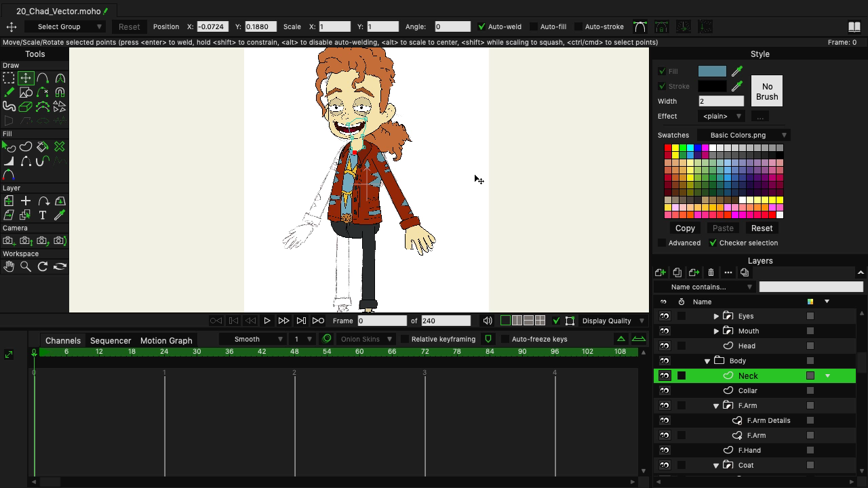Delete layer with the trash icon

click(x=711, y=272)
